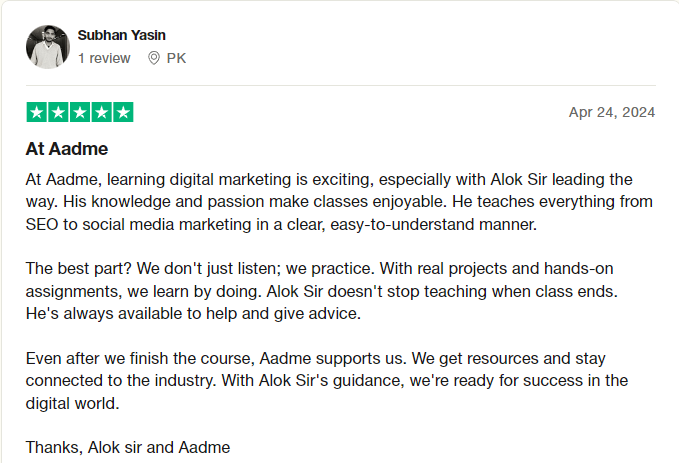Click the fifth green rating star

pyautogui.click(x=123, y=112)
